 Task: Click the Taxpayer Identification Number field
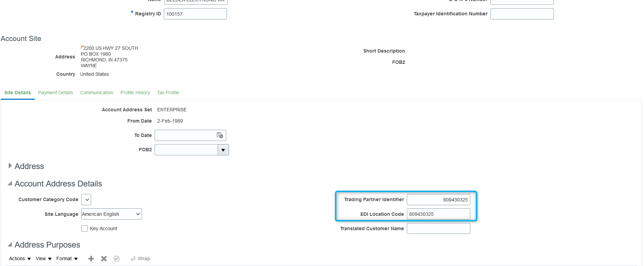(x=522, y=14)
